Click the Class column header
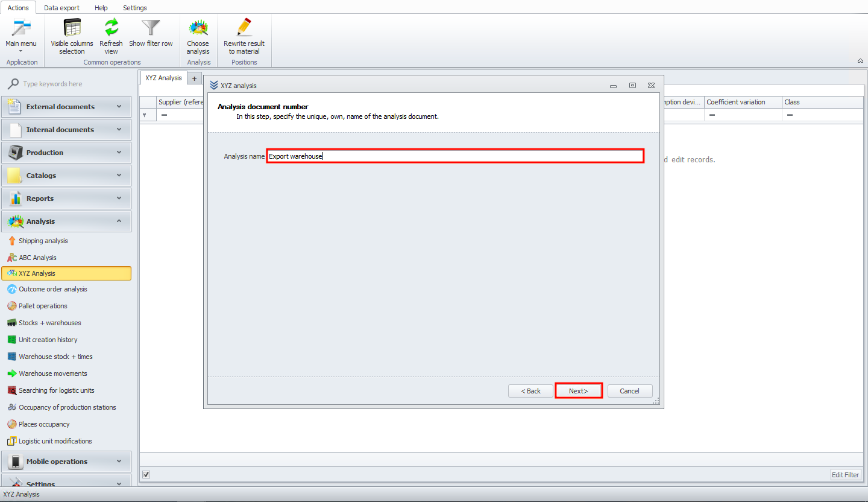868x502 pixels. [x=822, y=102]
